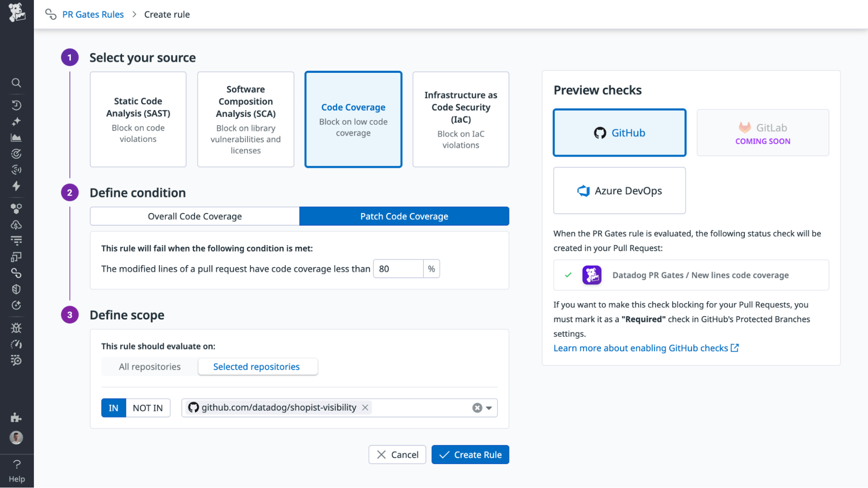Select the Code Coverage source card
868x488 pixels.
pos(353,119)
